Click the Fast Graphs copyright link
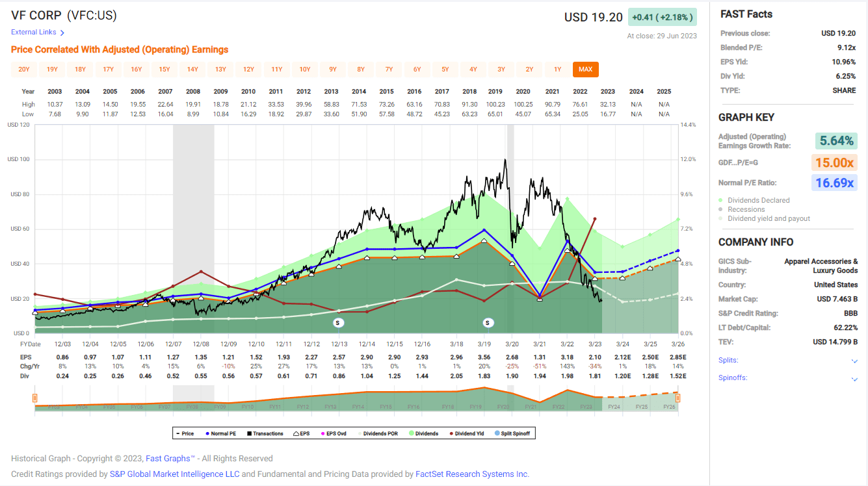This screenshot has width=868, height=486. click(x=169, y=458)
